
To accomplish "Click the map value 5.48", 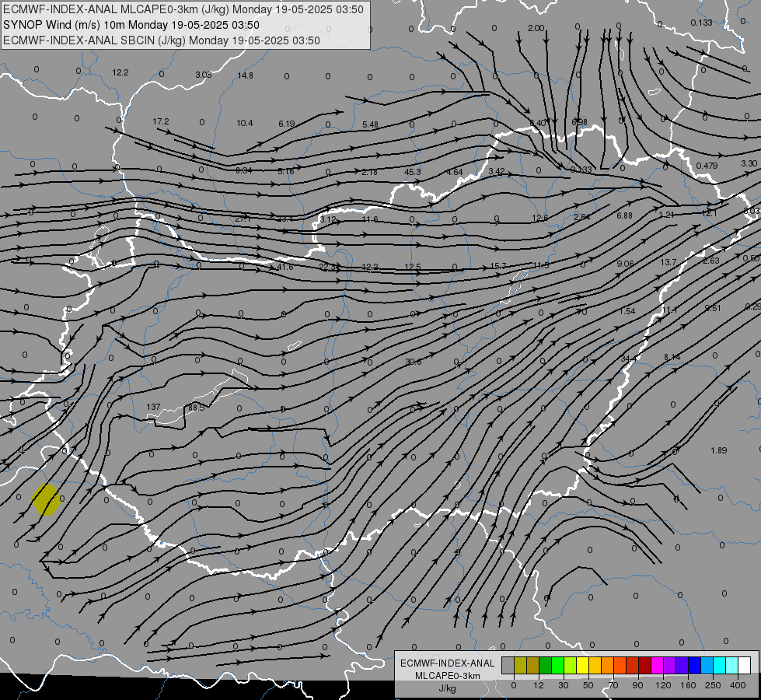I will point(370,124).
